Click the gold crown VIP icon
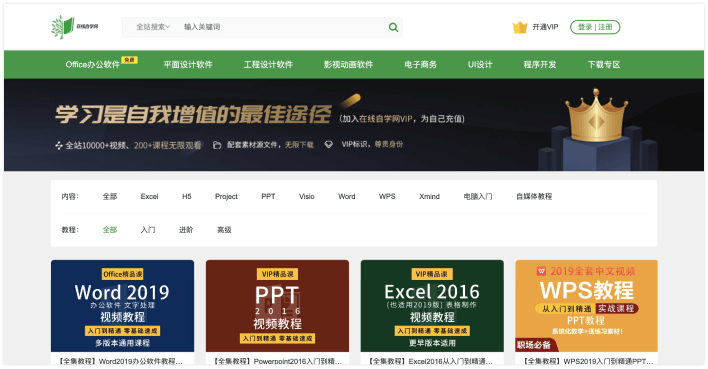Image resolution: width=708 pixels, height=369 pixels. pos(520,27)
